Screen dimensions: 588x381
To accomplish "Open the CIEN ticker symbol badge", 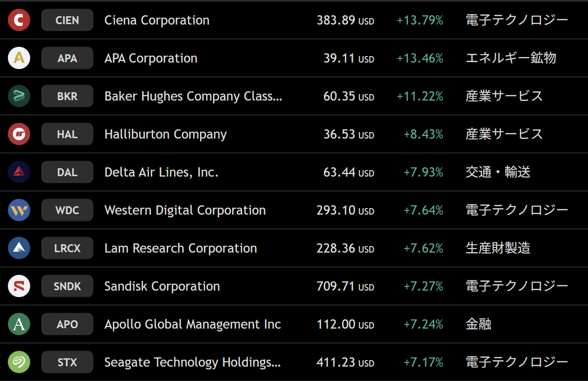I will coord(67,20).
